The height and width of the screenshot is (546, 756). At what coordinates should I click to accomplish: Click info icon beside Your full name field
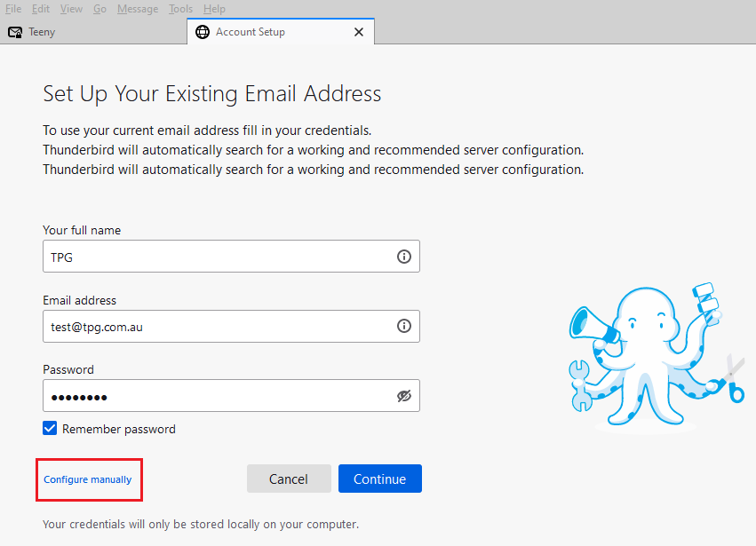coord(404,257)
